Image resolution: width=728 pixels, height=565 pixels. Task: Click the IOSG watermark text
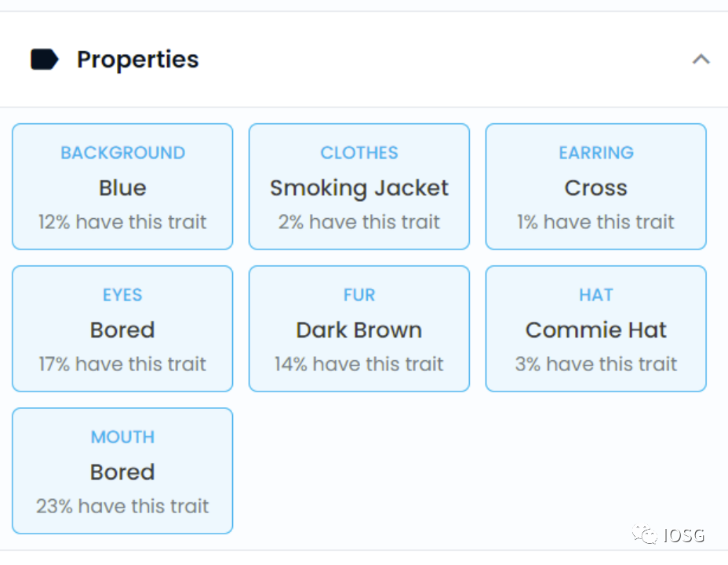tap(683, 535)
